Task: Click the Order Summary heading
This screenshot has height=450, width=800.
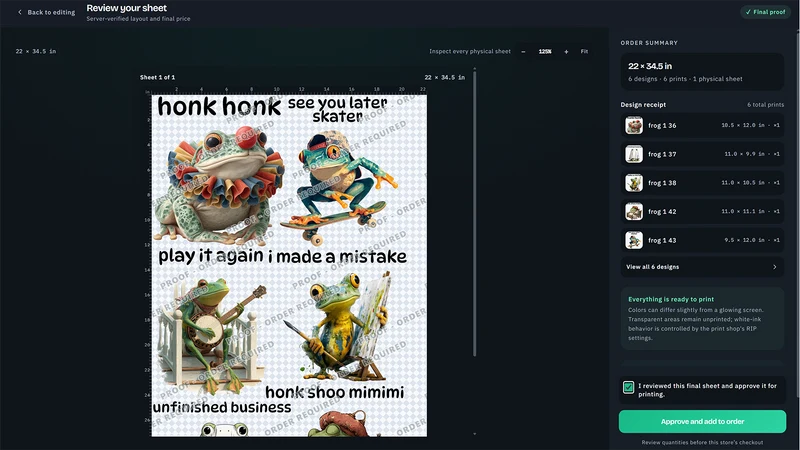Action: pyautogui.click(x=649, y=43)
